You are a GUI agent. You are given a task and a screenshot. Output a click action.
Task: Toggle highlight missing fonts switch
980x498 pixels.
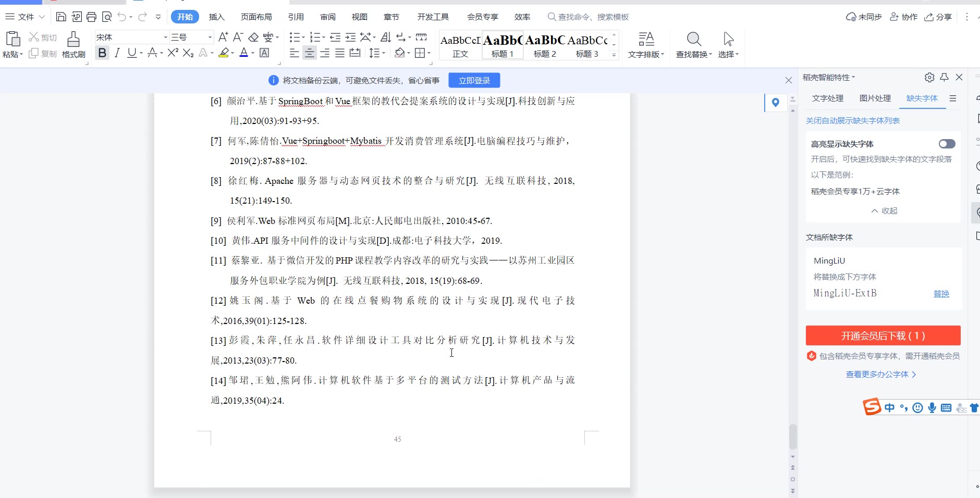point(947,144)
